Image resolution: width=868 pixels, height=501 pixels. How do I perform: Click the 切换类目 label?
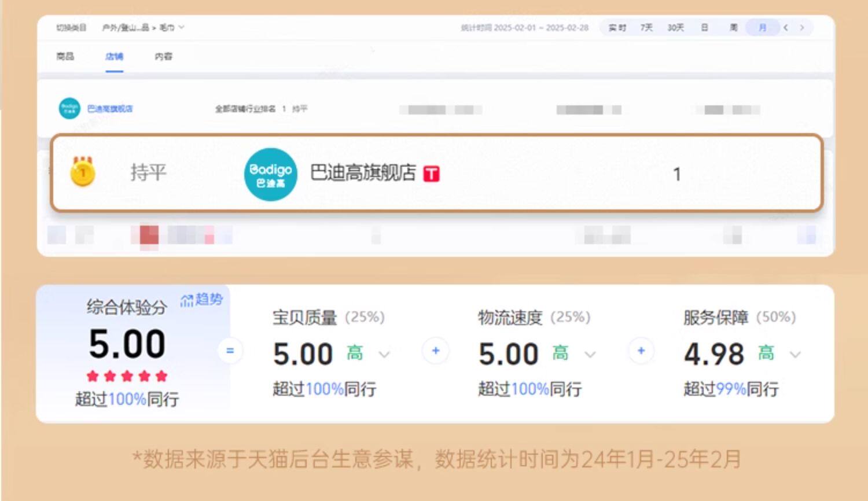[x=71, y=27]
